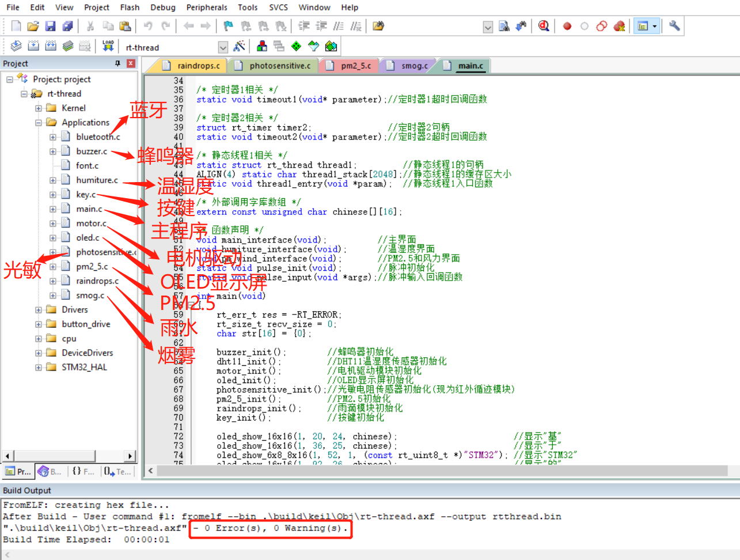Close the Project panel

click(131, 63)
